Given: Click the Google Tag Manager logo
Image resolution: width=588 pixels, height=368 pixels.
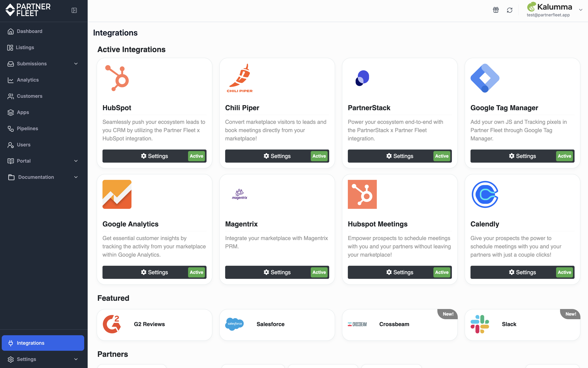Looking at the screenshot, I should point(485,78).
